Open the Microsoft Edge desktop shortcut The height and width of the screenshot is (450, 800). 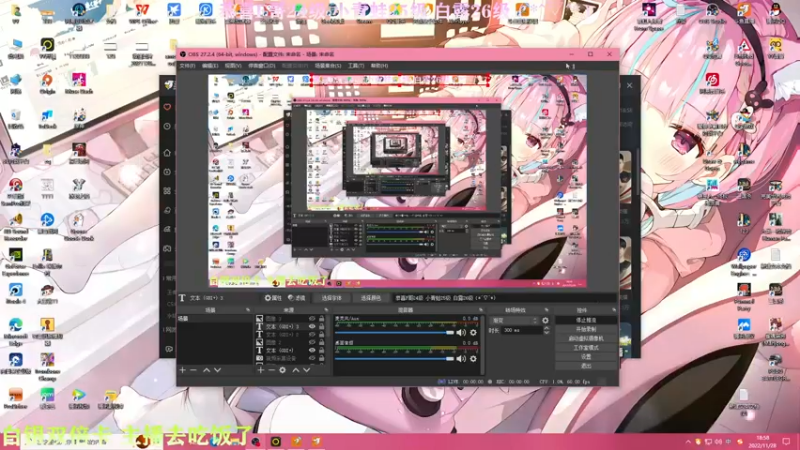coord(15,330)
